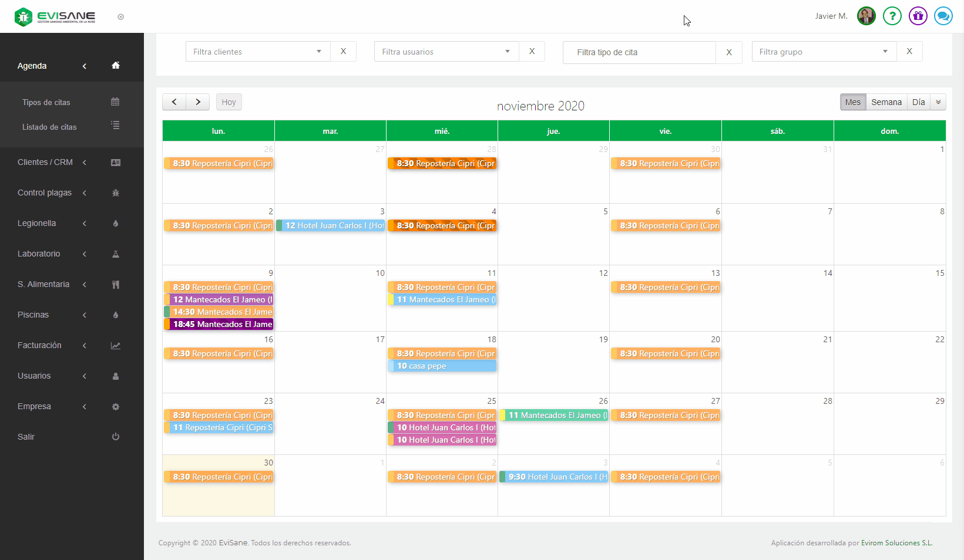Open the Filtra usuarios dropdown

pos(446,52)
